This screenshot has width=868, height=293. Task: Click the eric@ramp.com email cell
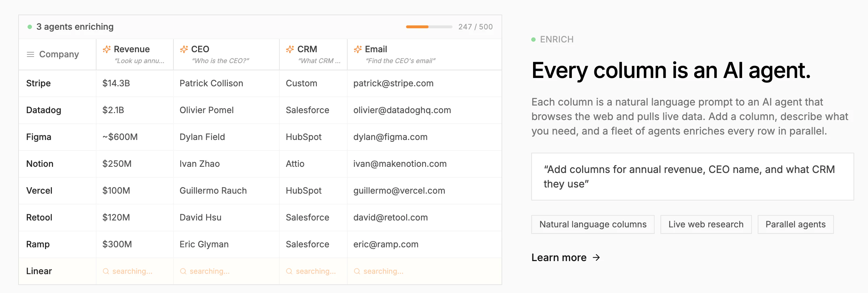425,244
